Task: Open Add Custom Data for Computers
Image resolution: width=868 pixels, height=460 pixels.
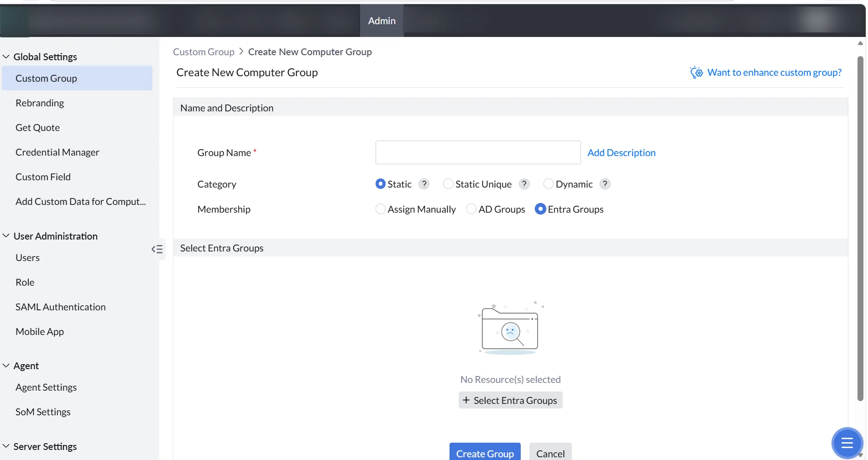Action: (81, 201)
